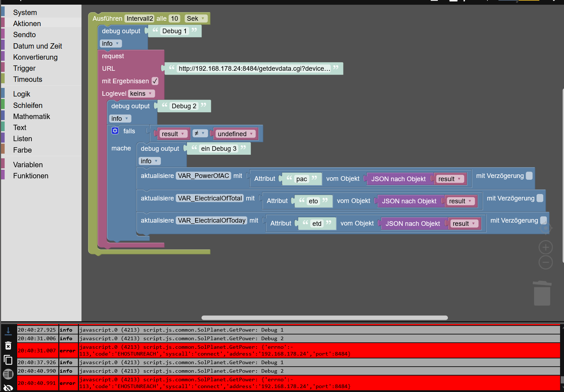Select the 20:40:31.006 Debug 2 log row
The width and height of the screenshot is (564, 392).
tap(288, 338)
